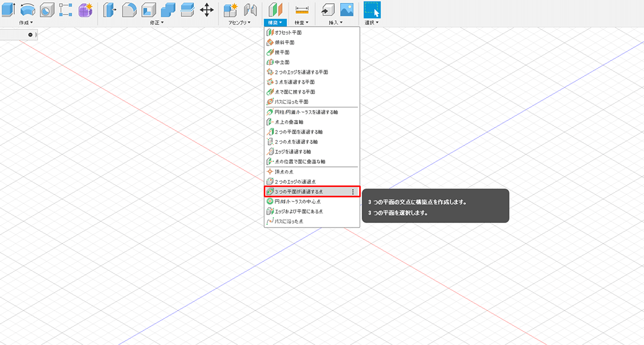Viewport: 644px width, 345px height.
Task: Open the 修正 dropdown menu
Action: 157,23
